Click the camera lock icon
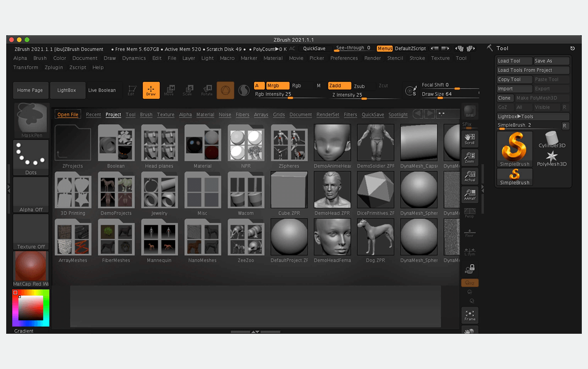Viewport: 588px width, 369px height. coord(470,269)
